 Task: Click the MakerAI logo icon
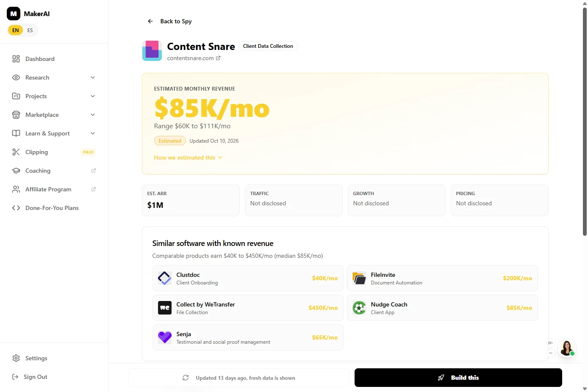pyautogui.click(x=14, y=14)
